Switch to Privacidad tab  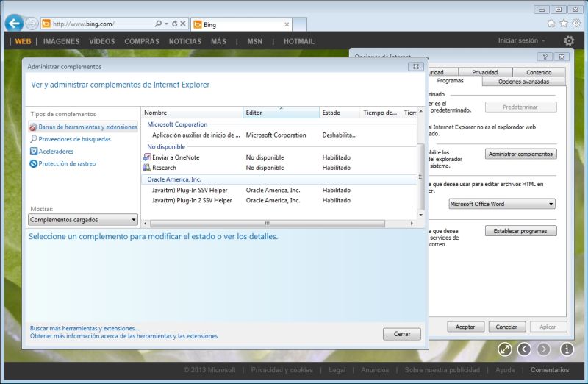[485, 72]
